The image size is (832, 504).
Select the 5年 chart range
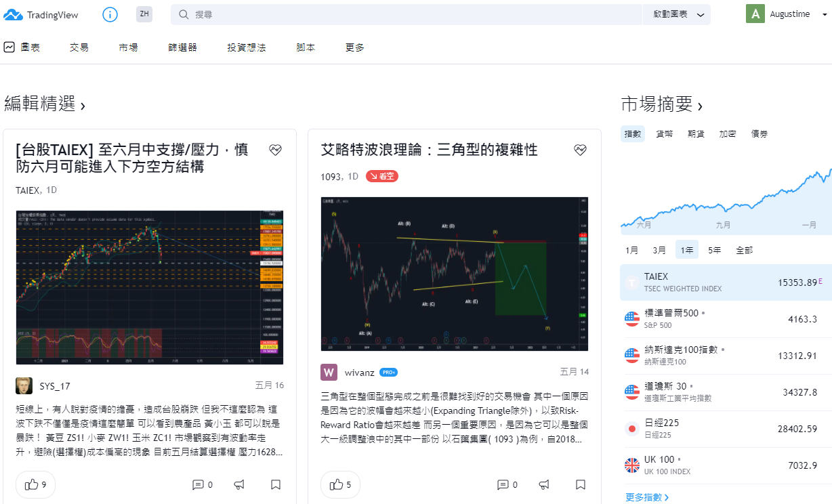point(714,250)
